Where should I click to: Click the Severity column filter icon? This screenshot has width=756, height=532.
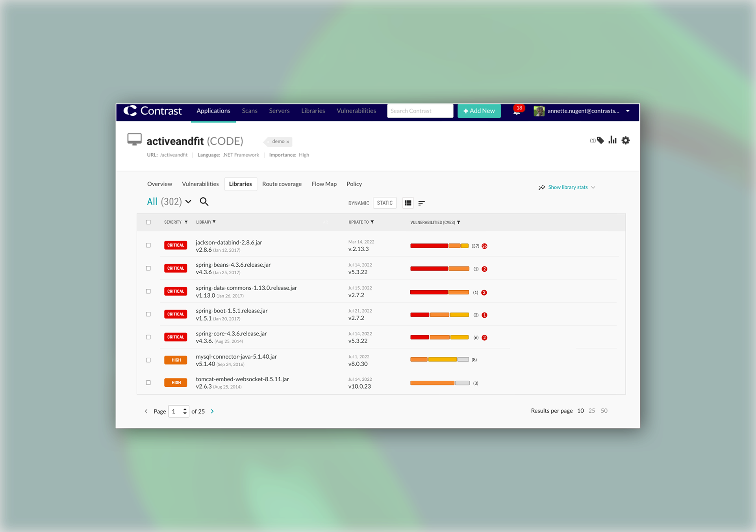click(186, 222)
